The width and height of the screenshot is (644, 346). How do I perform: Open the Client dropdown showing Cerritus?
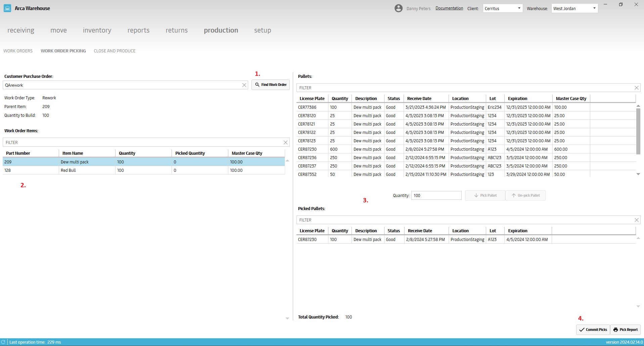[x=503, y=8]
